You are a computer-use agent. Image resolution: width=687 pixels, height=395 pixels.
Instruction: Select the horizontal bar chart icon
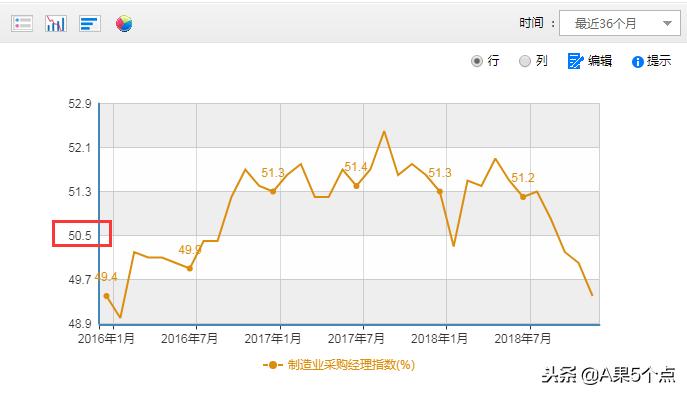(90, 24)
